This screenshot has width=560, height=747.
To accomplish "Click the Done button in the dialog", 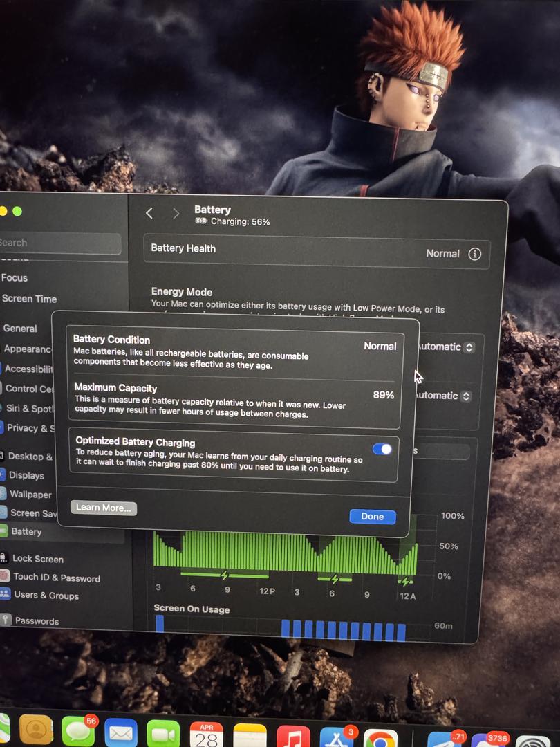I will coord(373,517).
